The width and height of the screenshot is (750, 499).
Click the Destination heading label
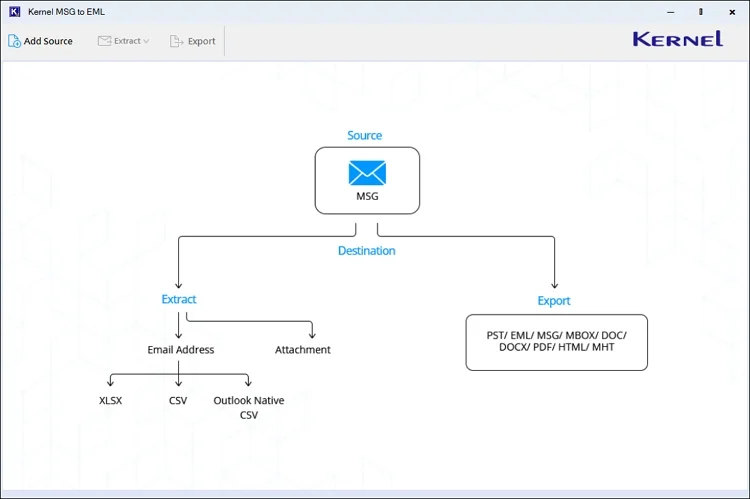[366, 251]
